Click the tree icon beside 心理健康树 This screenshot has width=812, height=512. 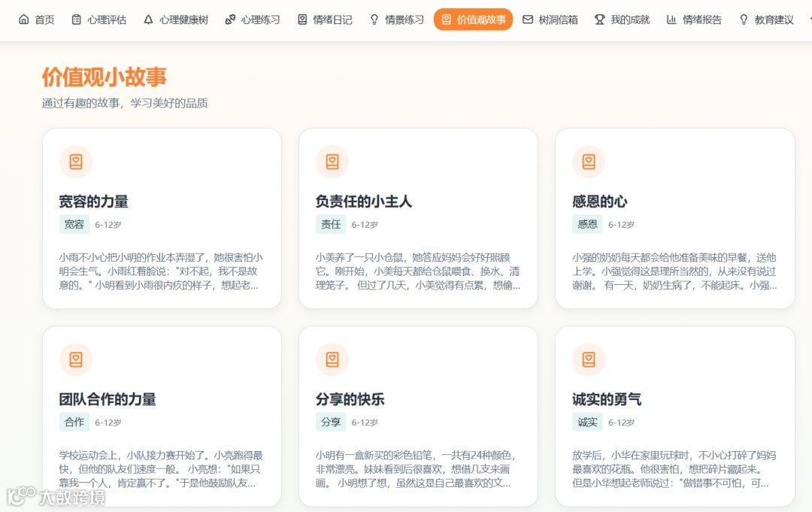[x=148, y=20]
